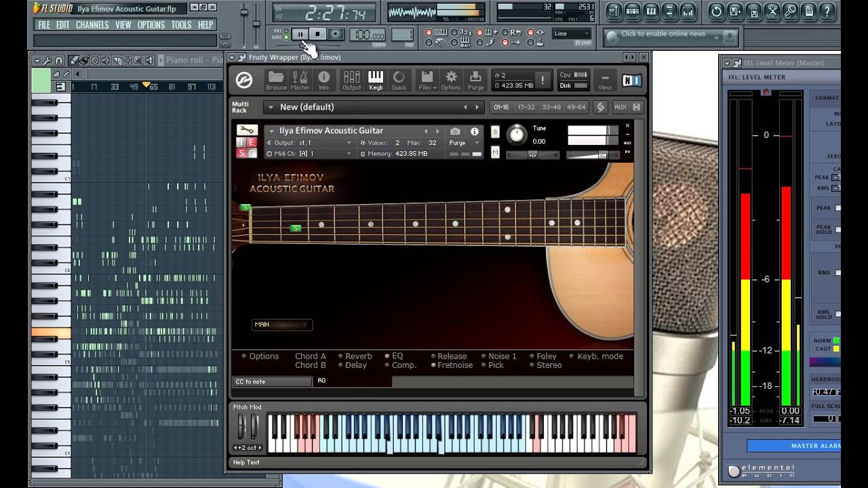Open FL Studio help question-mark button

[x=827, y=11]
